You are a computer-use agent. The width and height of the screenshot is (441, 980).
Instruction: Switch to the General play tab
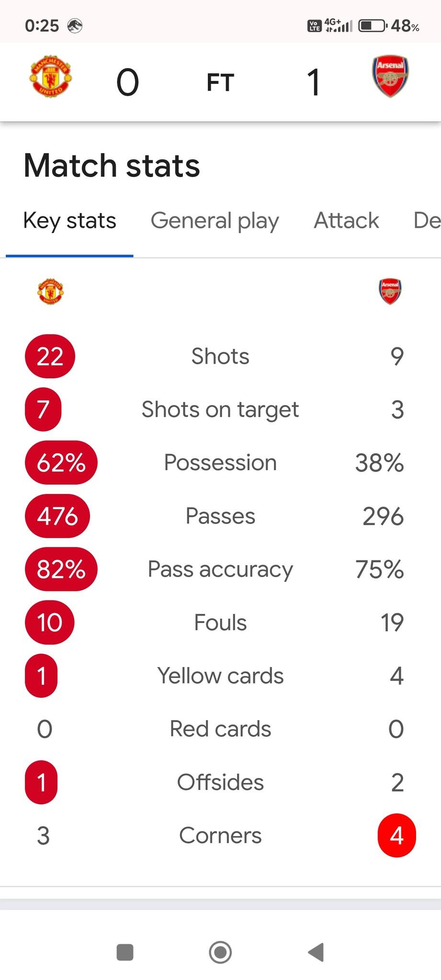point(215,221)
